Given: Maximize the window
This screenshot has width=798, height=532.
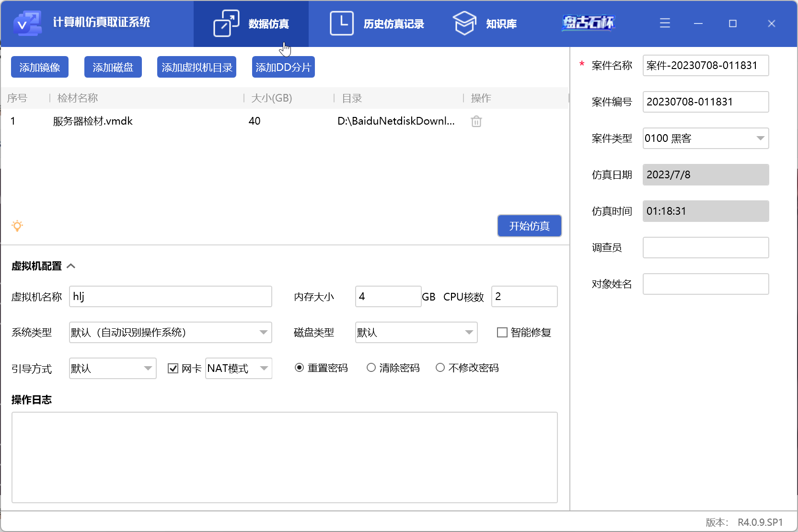Looking at the screenshot, I should pos(733,23).
